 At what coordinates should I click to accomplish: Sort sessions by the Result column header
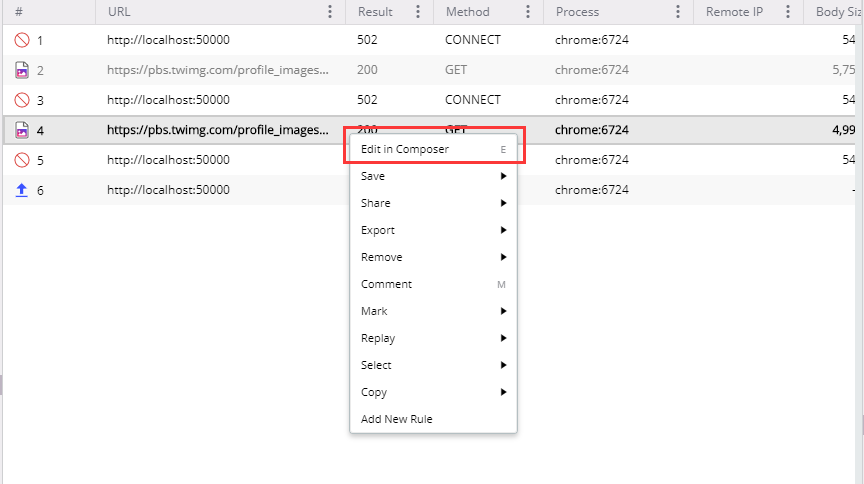375,12
